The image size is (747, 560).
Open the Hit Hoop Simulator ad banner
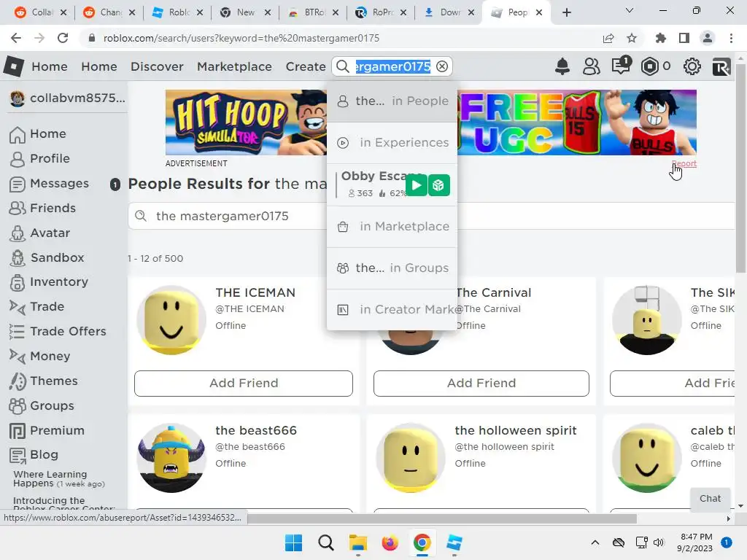coord(247,122)
